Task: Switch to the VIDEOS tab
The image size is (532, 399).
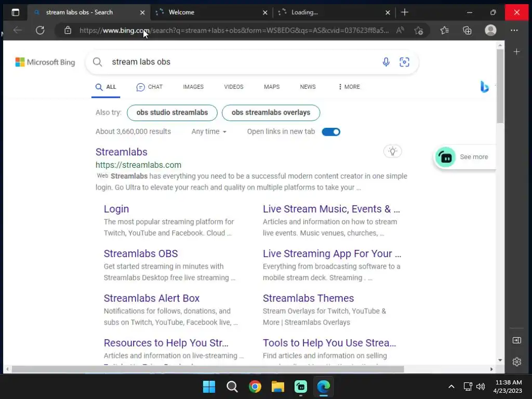Action: (x=233, y=87)
